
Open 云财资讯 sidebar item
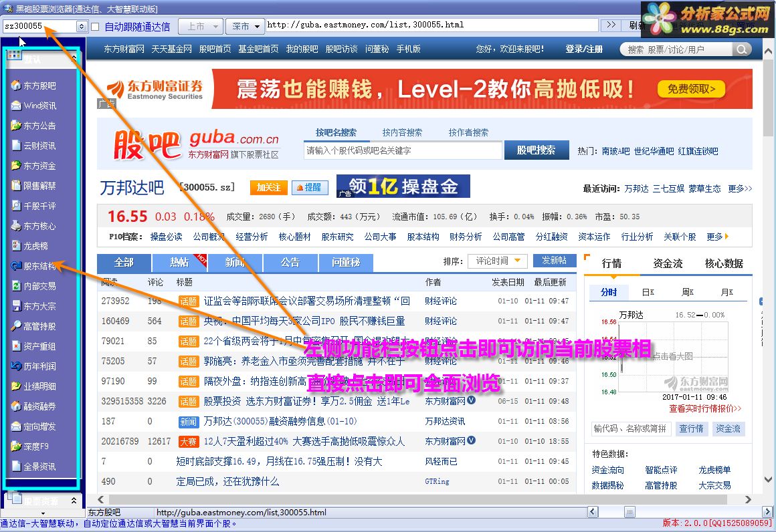33,146
